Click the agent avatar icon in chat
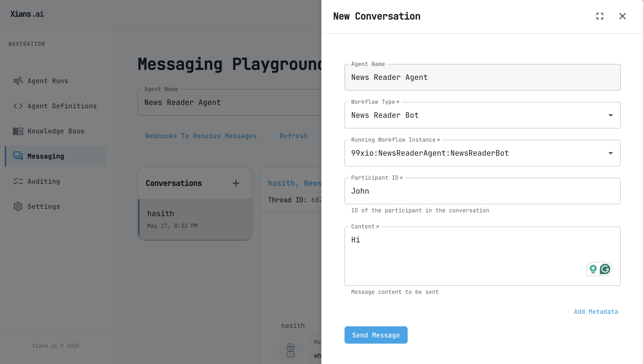The image size is (643, 364). point(290,350)
